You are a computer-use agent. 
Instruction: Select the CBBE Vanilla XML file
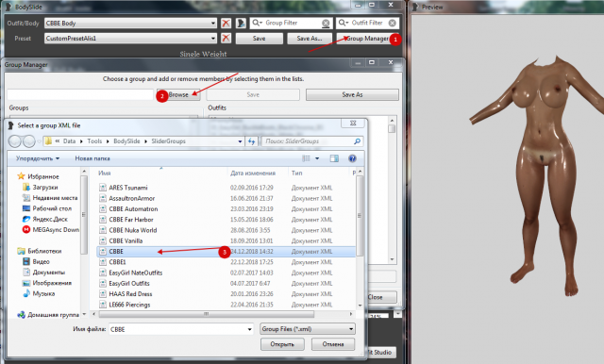coord(126,240)
